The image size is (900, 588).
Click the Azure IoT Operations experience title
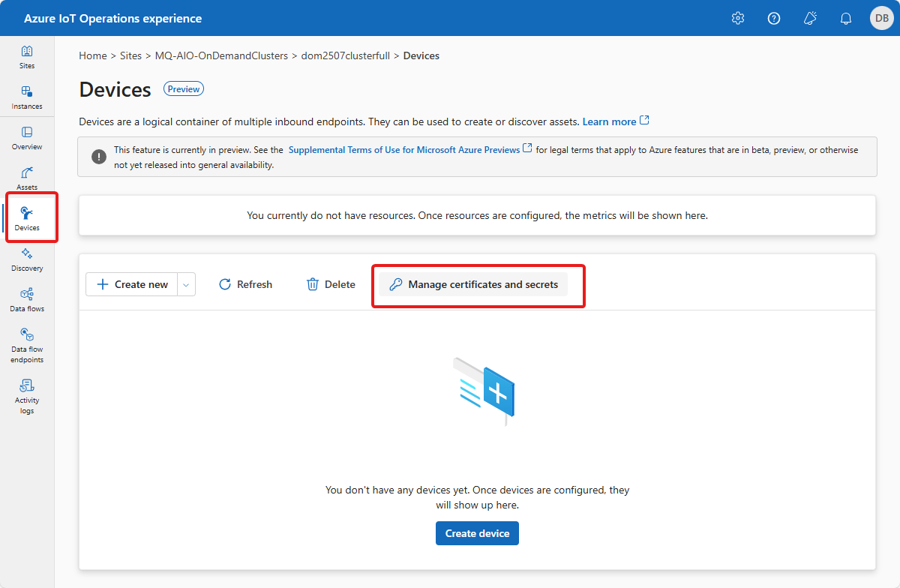click(112, 19)
